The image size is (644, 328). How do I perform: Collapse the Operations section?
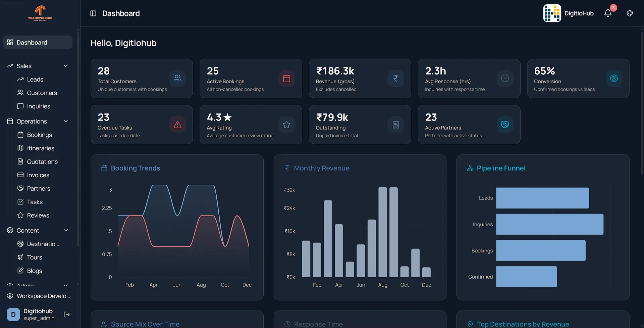(66, 121)
